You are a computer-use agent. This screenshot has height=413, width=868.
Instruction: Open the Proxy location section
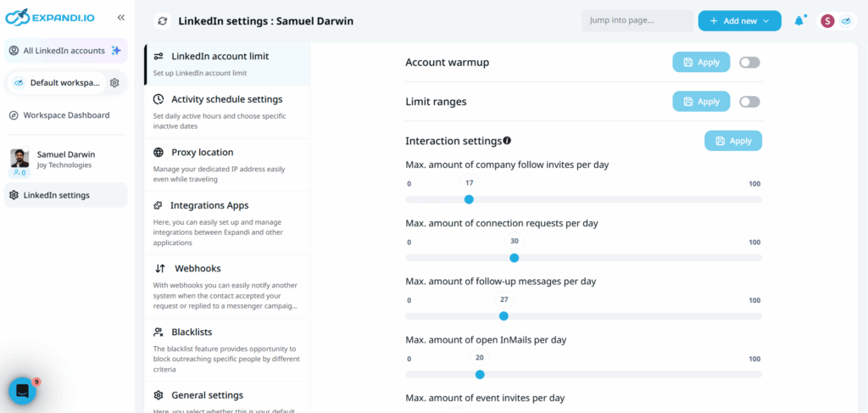tap(202, 153)
